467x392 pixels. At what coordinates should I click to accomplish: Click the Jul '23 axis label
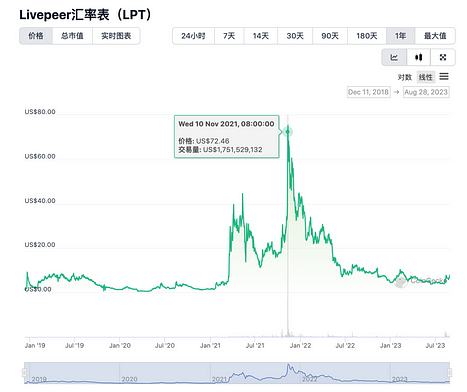click(x=435, y=346)
